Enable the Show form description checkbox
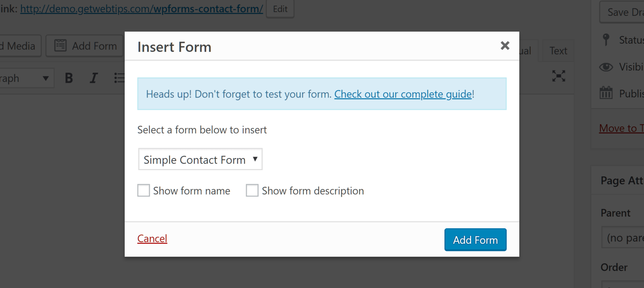The image size is (644, 288). point(252,190)
